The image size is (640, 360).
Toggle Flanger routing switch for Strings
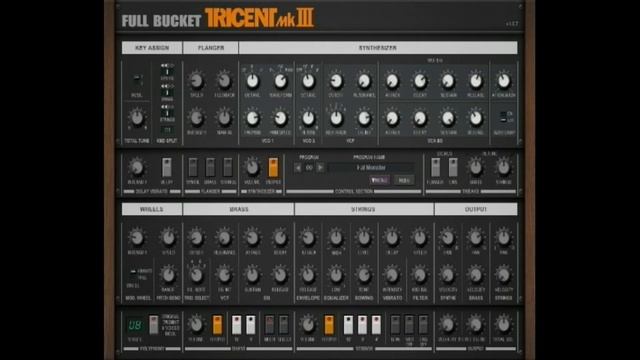click(x=228, y=167)
